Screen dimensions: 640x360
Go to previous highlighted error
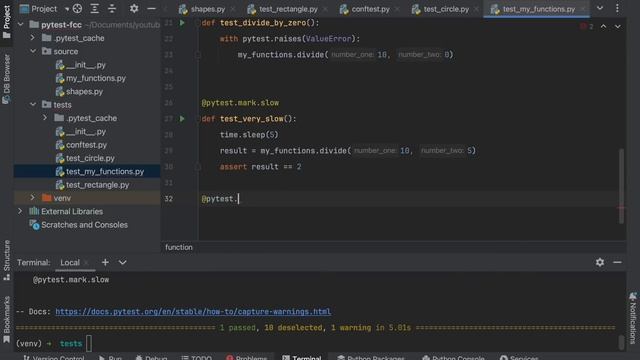coord(603,27)
